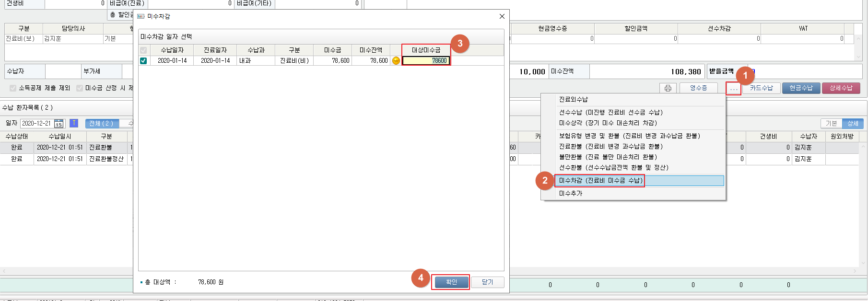Switch to the 상세 view toggle
The image size is (868, 301).
(853, 124)
